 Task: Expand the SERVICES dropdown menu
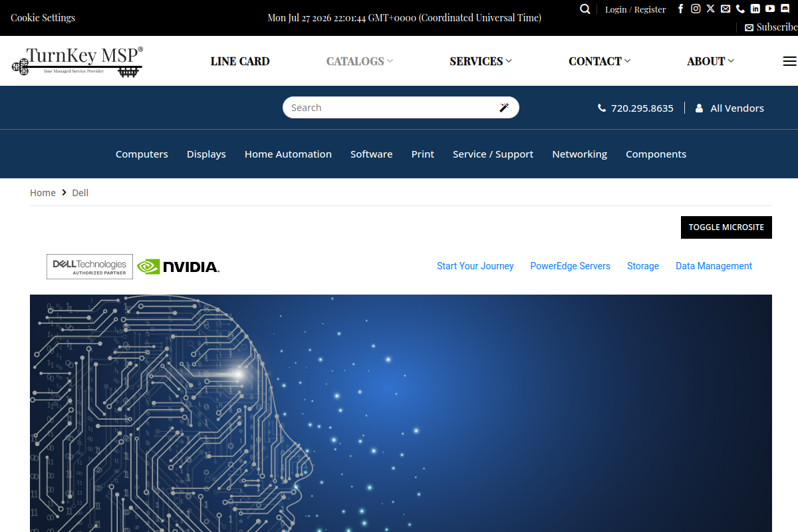tap(481, 61)
